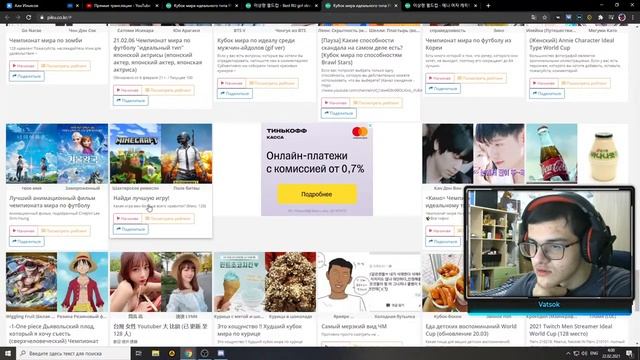This screenshot has height=360, width=640.
Task: Click the browser forward arrow
Action: coord(18,17)
